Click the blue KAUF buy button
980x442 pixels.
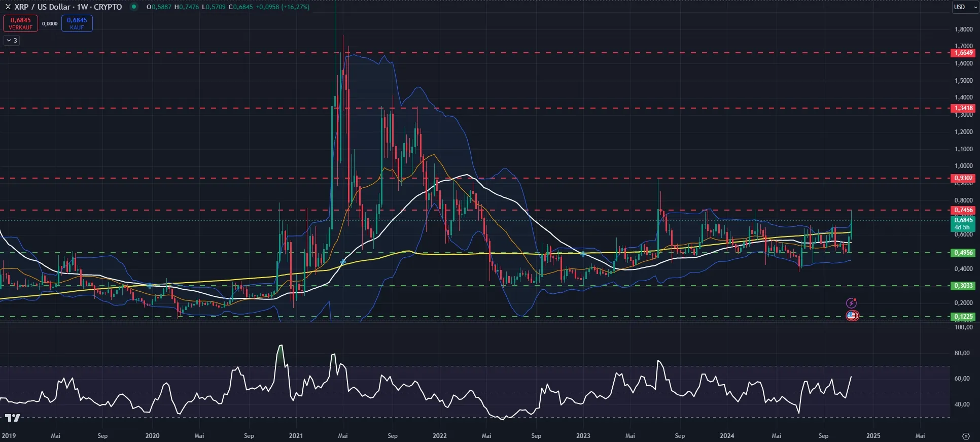77,23
